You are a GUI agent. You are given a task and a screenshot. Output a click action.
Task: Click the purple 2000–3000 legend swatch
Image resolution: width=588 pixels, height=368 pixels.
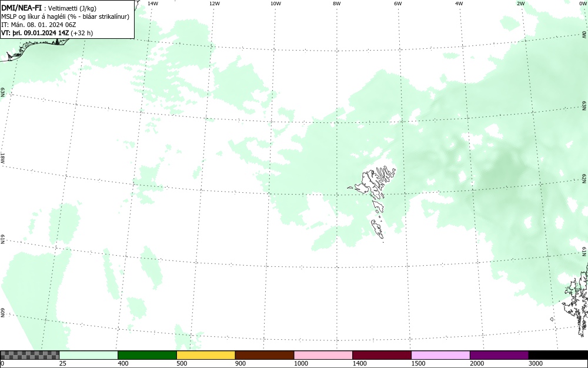tap(499, 355)
